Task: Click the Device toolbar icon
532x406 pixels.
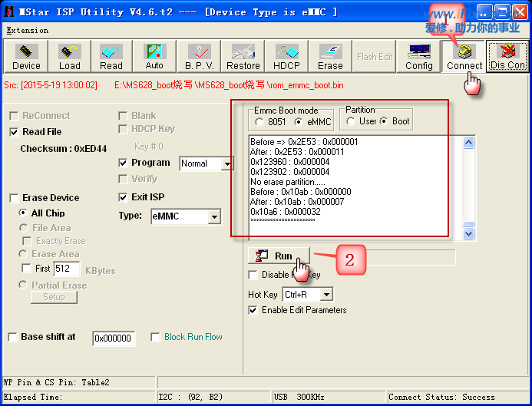Action: click(x=26, y=56)
